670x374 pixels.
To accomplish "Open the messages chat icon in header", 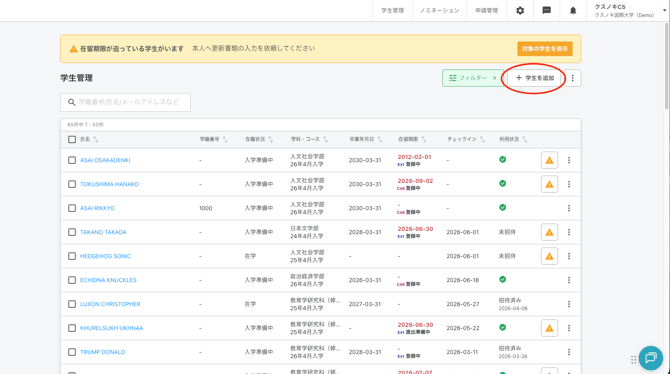I will coord(546,11).
